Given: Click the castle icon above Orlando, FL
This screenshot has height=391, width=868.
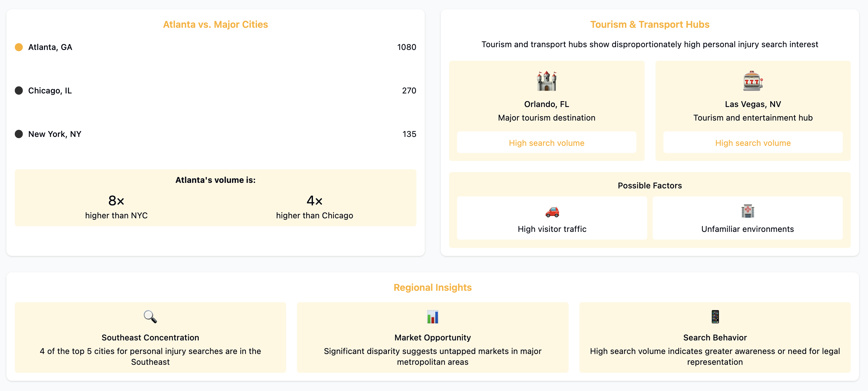Looking at the screenshot, I should click(546, 81).
